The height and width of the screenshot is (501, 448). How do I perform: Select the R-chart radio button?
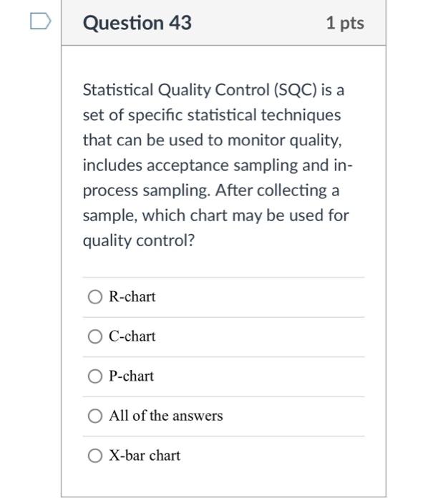click(x=95, y=297)
